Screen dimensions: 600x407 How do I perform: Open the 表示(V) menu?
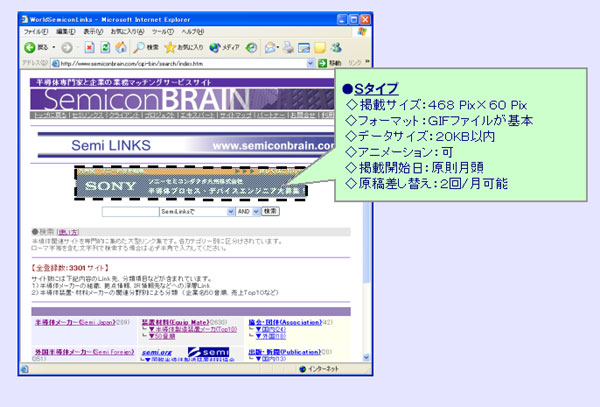pyautogui.click(x=93, y=32)
